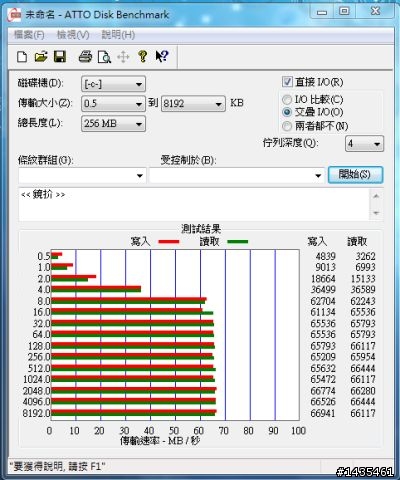Image resolution: width=400 pixels, height=480 pixels.
Task: Click write value 65472
Action: pyautogui.click(x=323, y=379)
